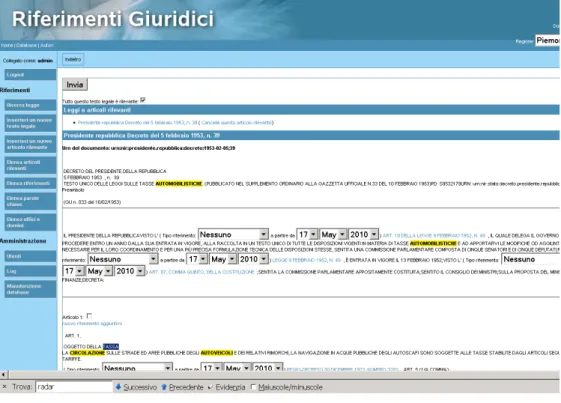Jump to next match with Successivo

point(136,387)
